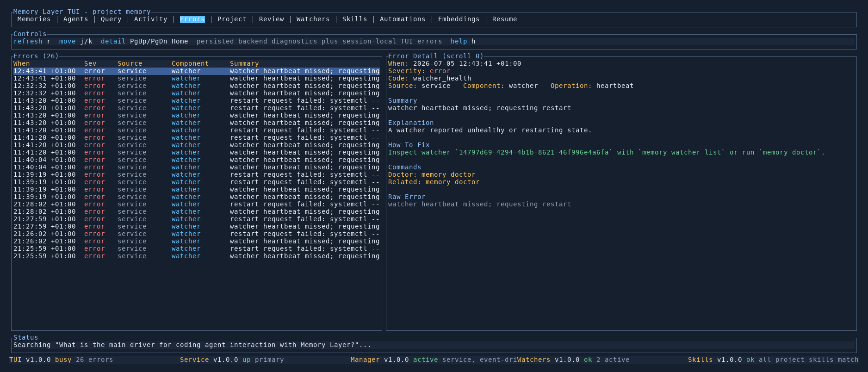Click the refresh control label
Viewport: 868px width, 372px height.
[28, 41]
